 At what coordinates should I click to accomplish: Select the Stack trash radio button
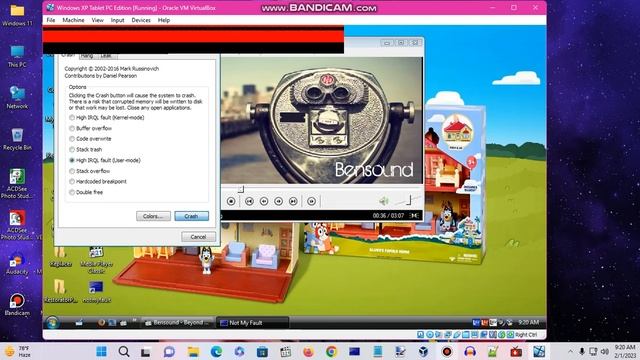pyautogui.click(x=86, y=149)
